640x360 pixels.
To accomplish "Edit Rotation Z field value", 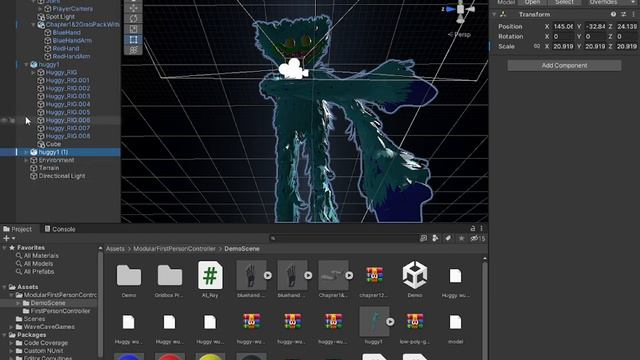I will tap(627, 37).
